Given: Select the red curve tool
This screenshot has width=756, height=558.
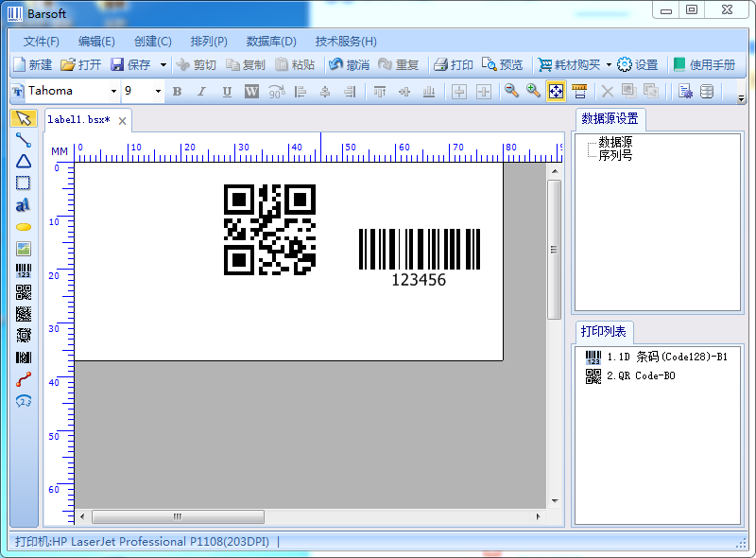Looking at the screenshot, I should point(23,379).
